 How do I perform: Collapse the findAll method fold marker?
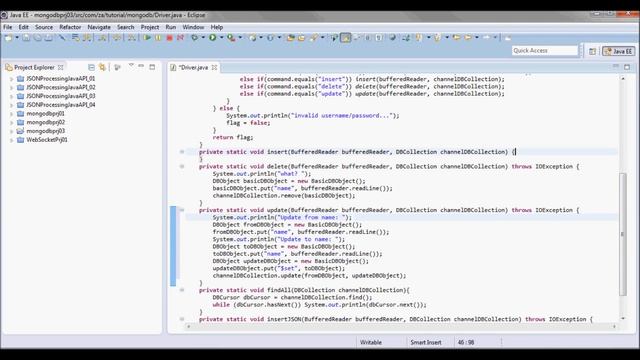point(182,290)
